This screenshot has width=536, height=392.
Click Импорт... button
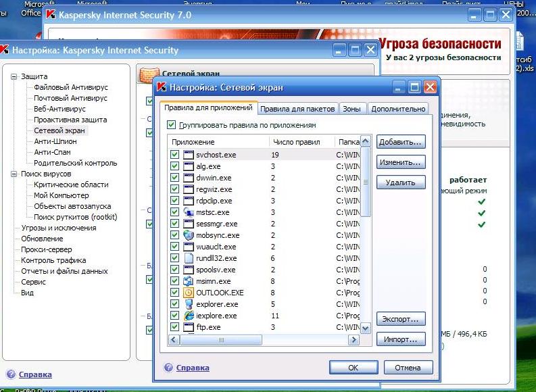point(401,339)
